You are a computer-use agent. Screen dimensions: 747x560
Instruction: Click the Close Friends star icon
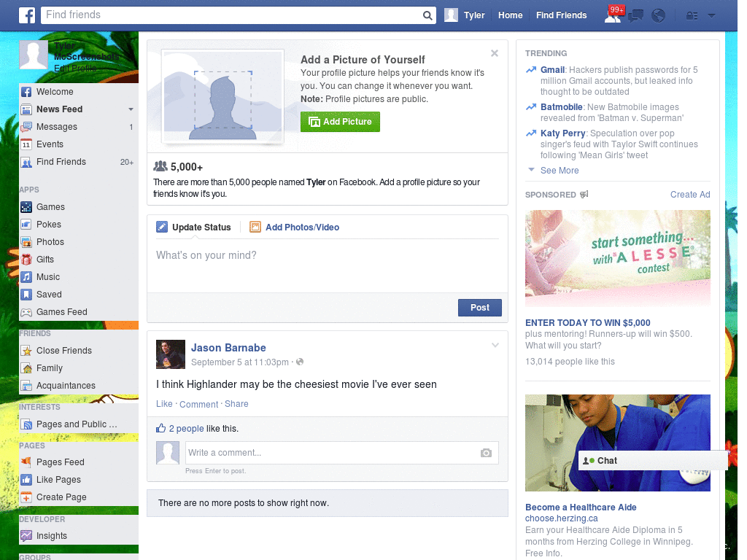tap(27, 351)
